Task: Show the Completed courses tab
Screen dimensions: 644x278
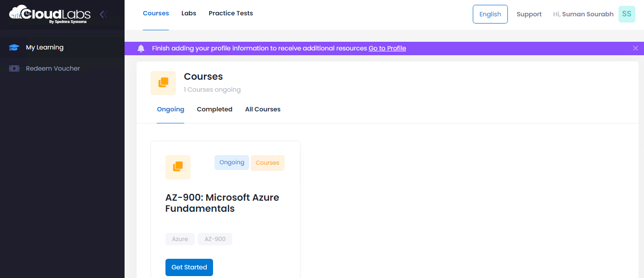Action: (215, 109)
